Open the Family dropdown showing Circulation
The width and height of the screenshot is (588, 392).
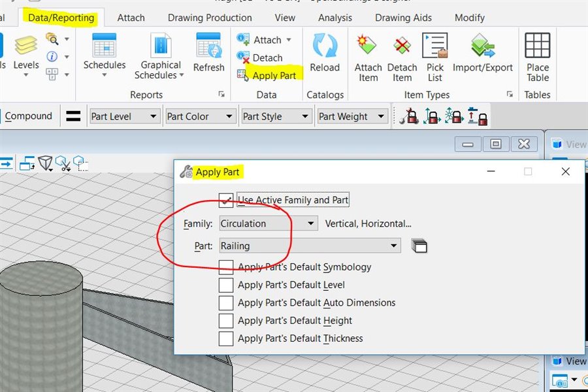click(268, 223)
